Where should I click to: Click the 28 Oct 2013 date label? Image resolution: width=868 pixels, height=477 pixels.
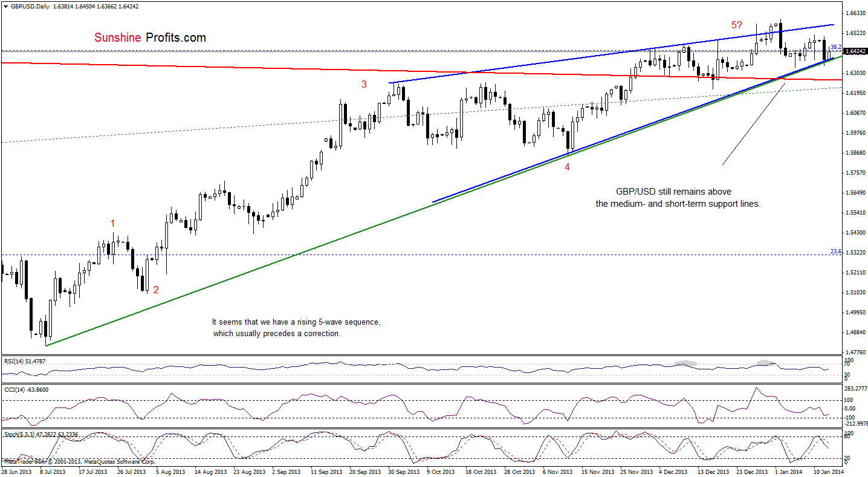click(519, 471)
